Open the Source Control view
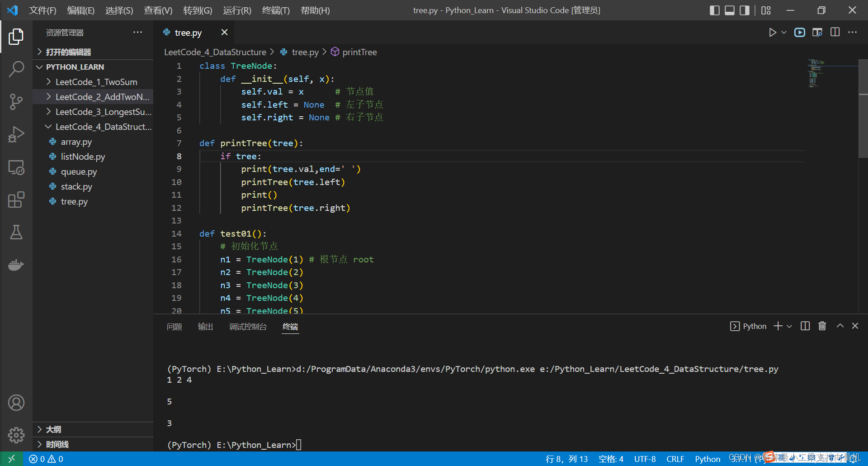Viewport: 868px width, 466px height. click(16, 102)
